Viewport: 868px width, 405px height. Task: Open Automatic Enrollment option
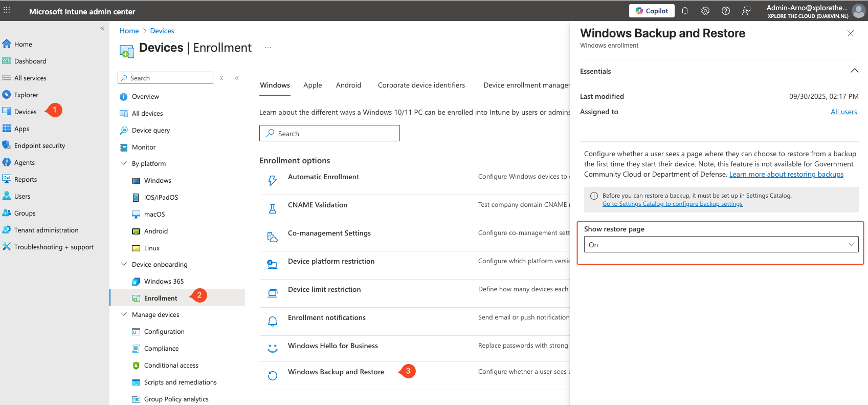click(x=323, y=177)
